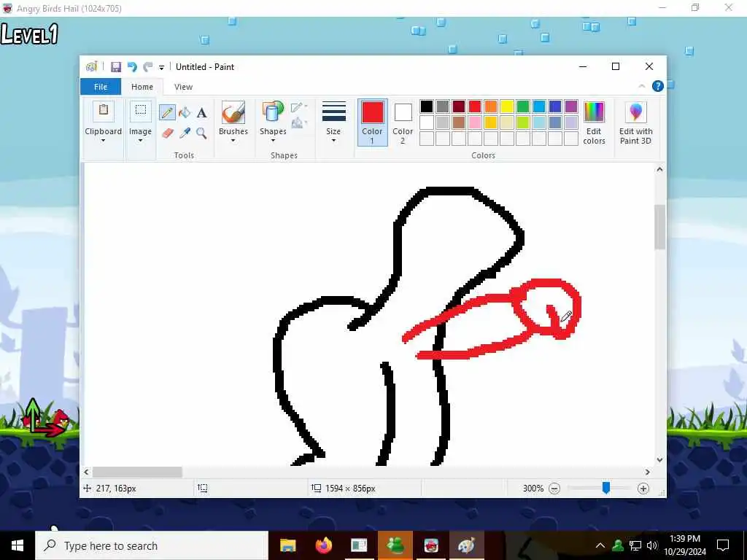
Task: Expand the Image dropdown arrow
Action: tap(140, 141)
